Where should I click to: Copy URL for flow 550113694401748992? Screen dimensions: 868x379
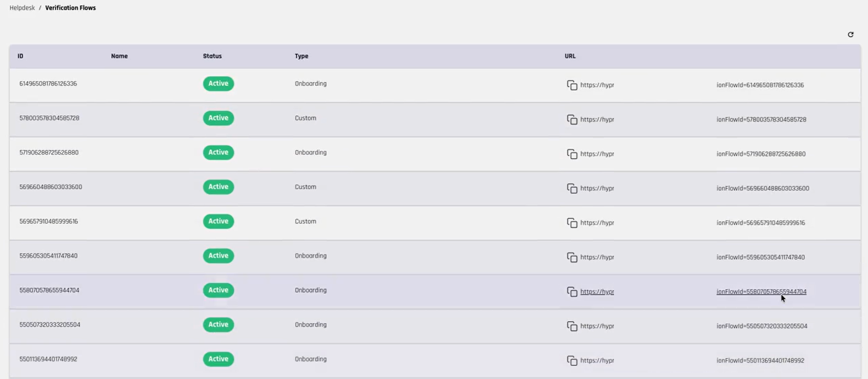point(572,360)
